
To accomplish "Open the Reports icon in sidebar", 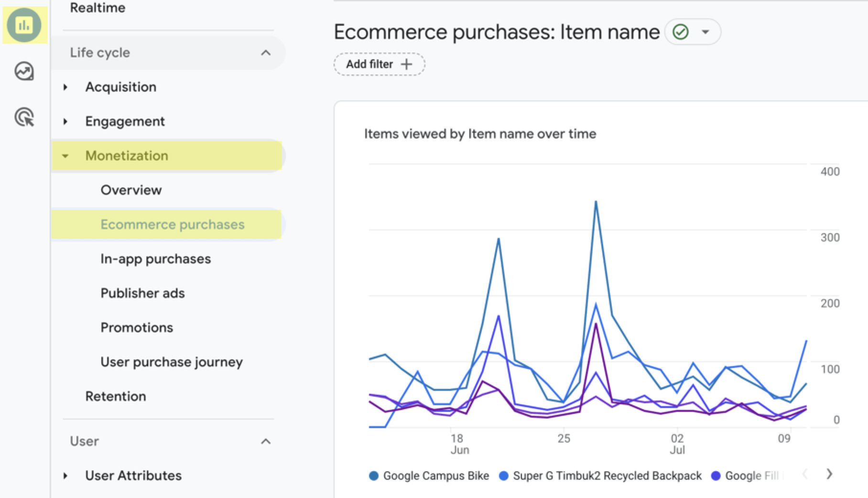I will [24, 25].
